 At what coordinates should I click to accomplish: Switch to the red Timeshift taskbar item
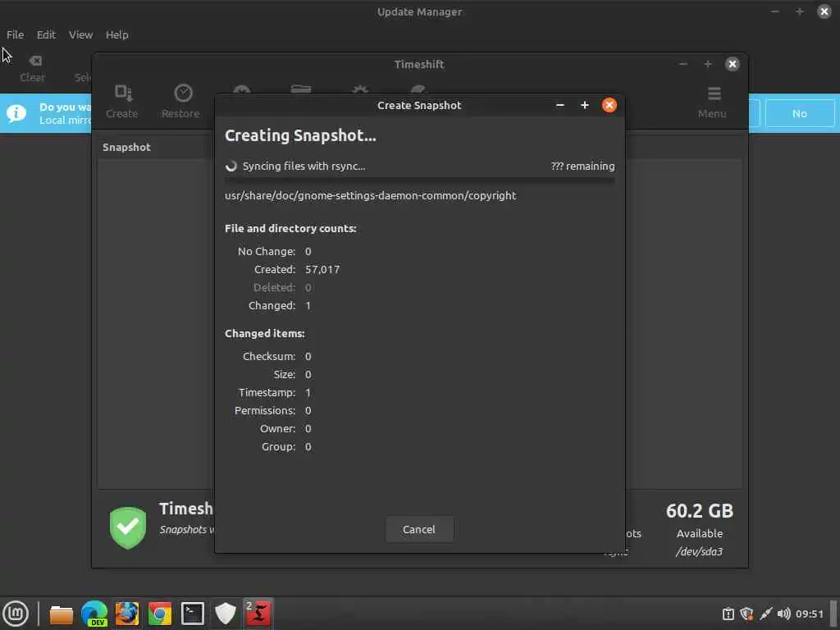click(258, 614)
